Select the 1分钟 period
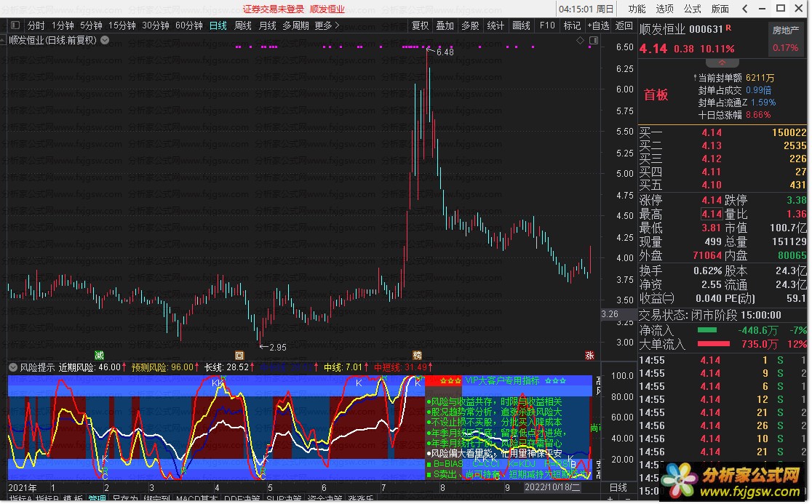The height and width of the screenshot is (504, 812). click(x=63, y=25)
